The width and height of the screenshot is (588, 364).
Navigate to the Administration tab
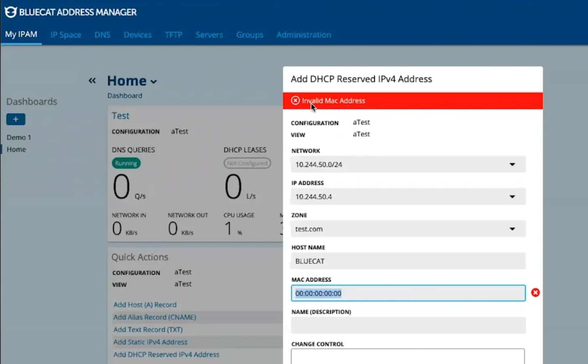tap(304, 35)
